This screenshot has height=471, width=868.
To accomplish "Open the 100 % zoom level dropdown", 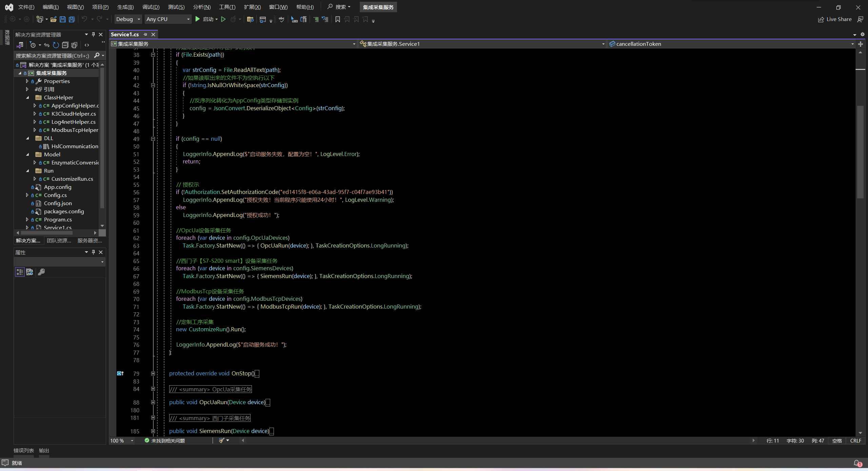I will coord(122,440).
